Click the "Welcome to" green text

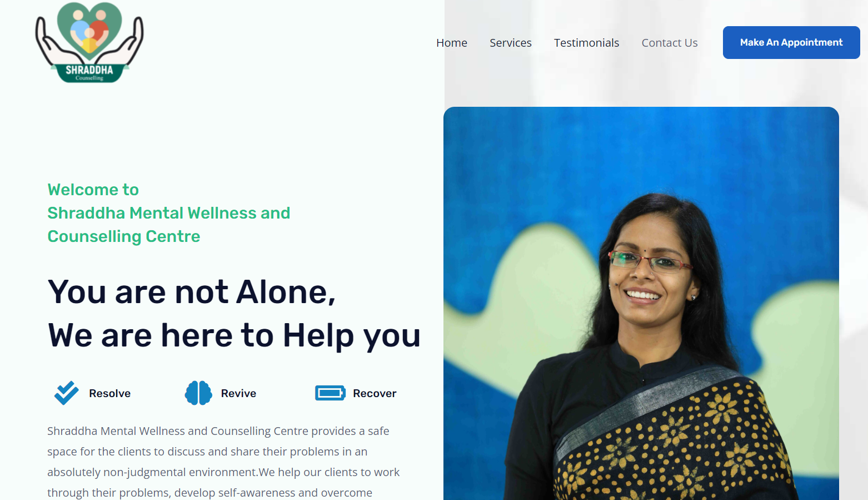point(93,190)
